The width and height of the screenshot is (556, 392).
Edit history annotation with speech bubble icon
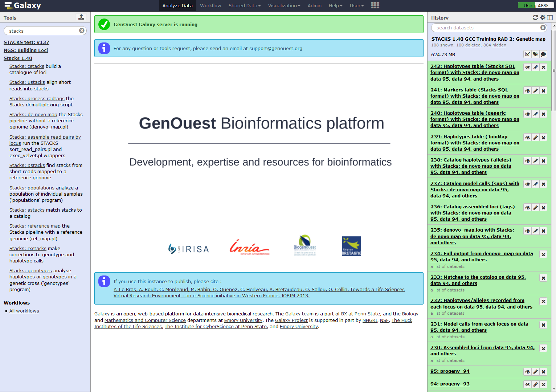543,54
